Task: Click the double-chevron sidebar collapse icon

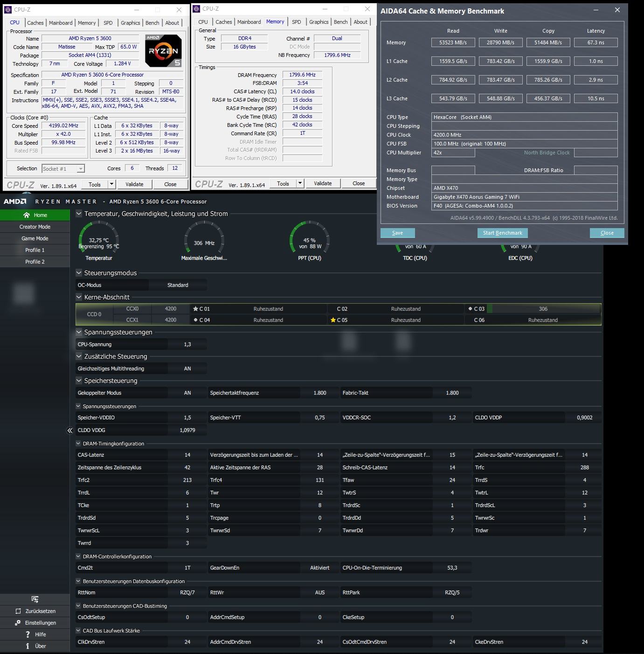Action: (70, 431)
